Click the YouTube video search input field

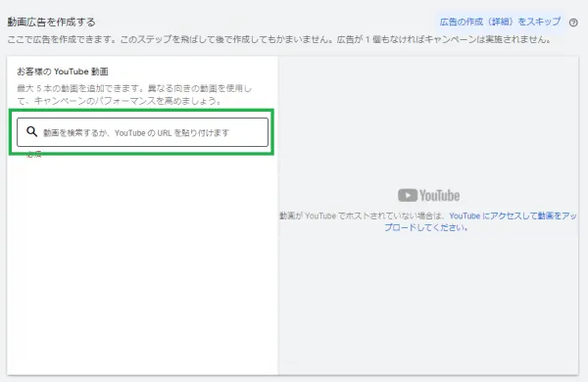point(142,132)
